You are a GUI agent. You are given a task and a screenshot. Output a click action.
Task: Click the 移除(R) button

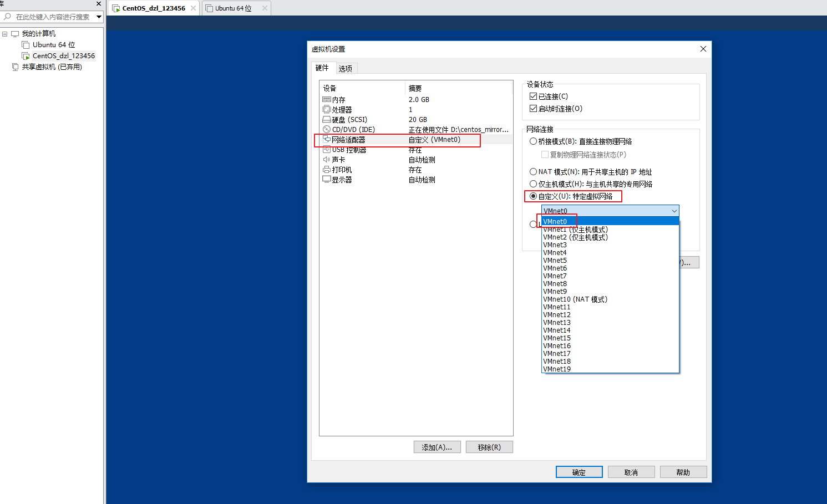pyautogui.click(x=489, y=447)
